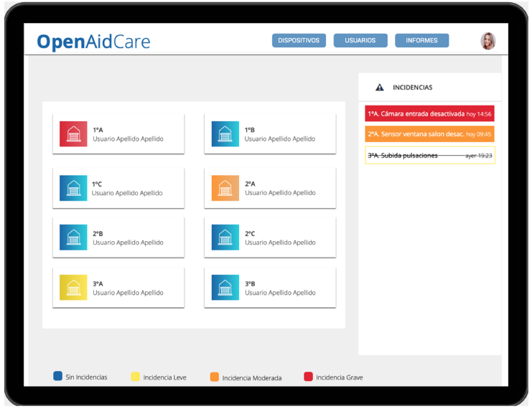Click the orange house icon for 2ºA
The image size is (532, 409).
click(225, 188)
